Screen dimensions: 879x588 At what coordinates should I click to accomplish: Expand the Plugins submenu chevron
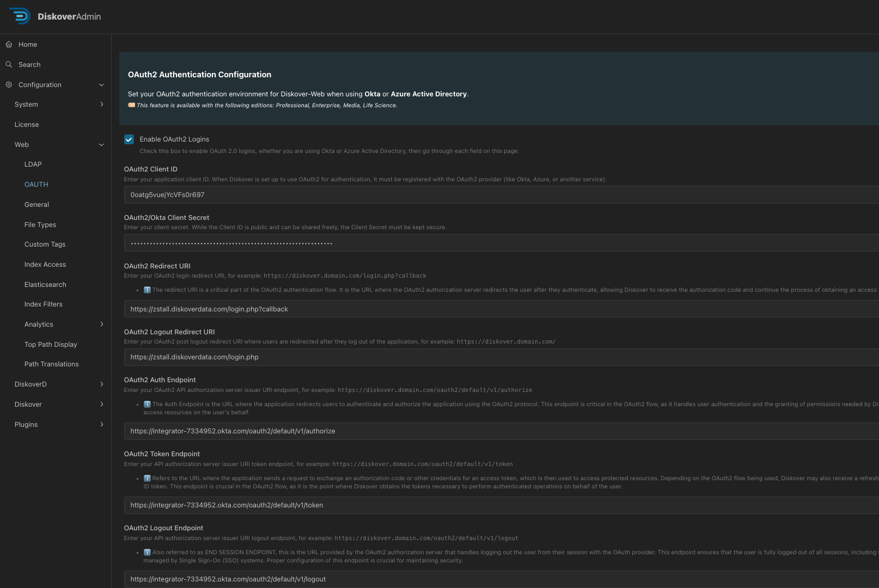pos(102,424)
